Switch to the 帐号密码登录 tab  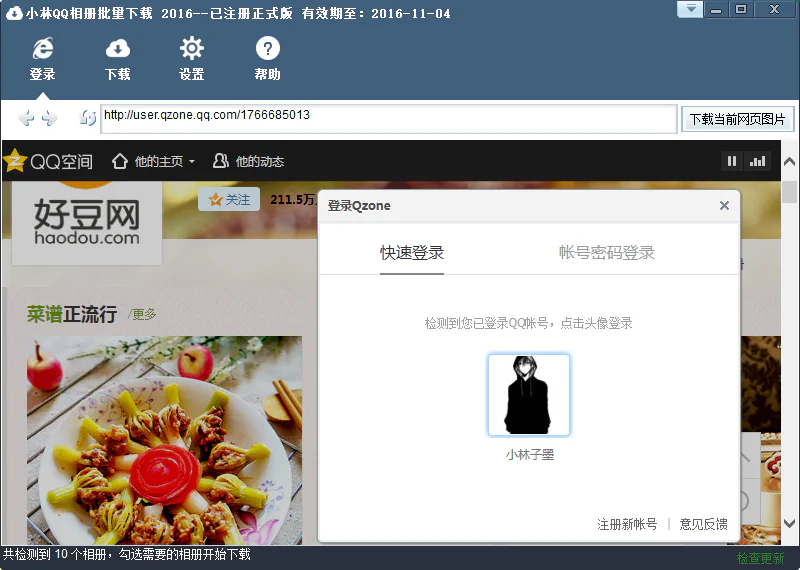(x=607, y=253)
